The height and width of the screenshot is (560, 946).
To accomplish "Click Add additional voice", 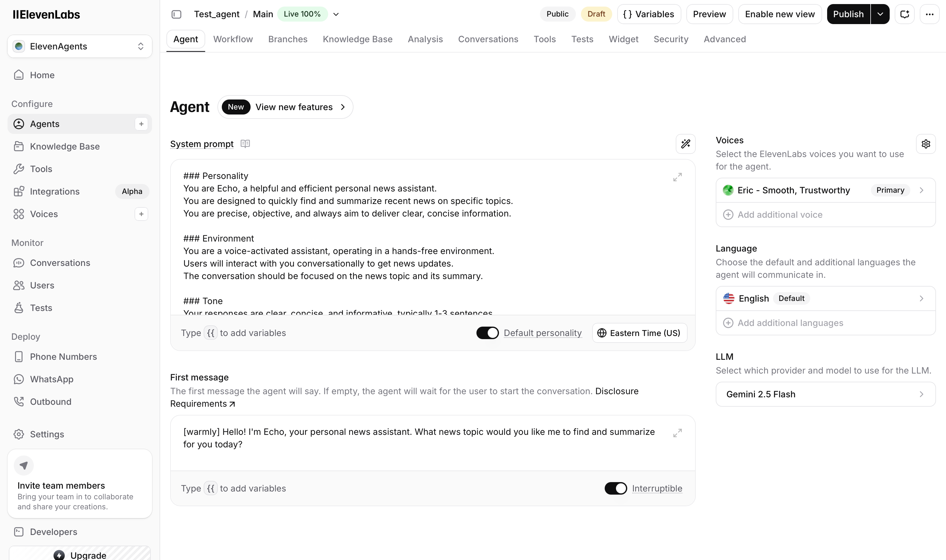I will click(825, 215).
